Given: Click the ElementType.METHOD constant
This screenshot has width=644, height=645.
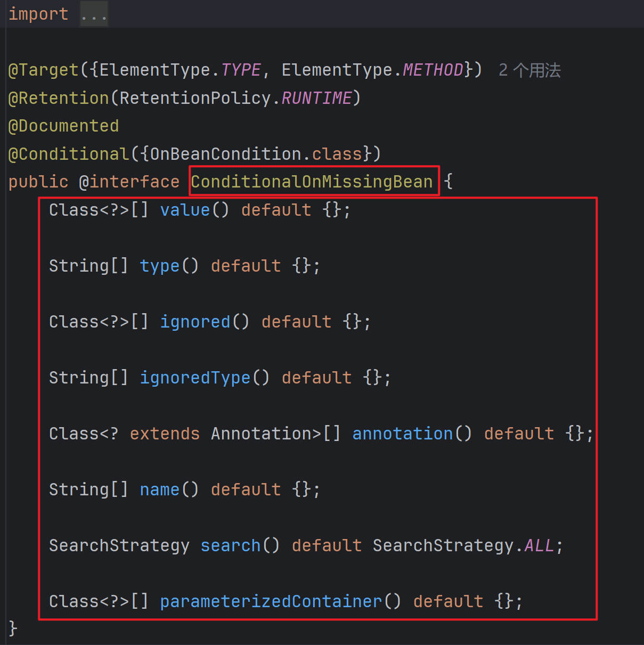Looking at the screenshot, I should click(433, 70).
